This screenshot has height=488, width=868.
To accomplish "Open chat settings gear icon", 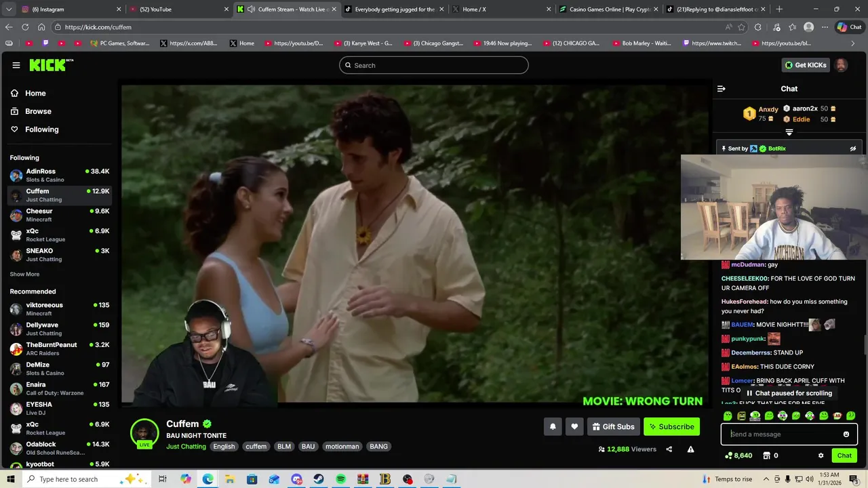I will click(821, 455).
